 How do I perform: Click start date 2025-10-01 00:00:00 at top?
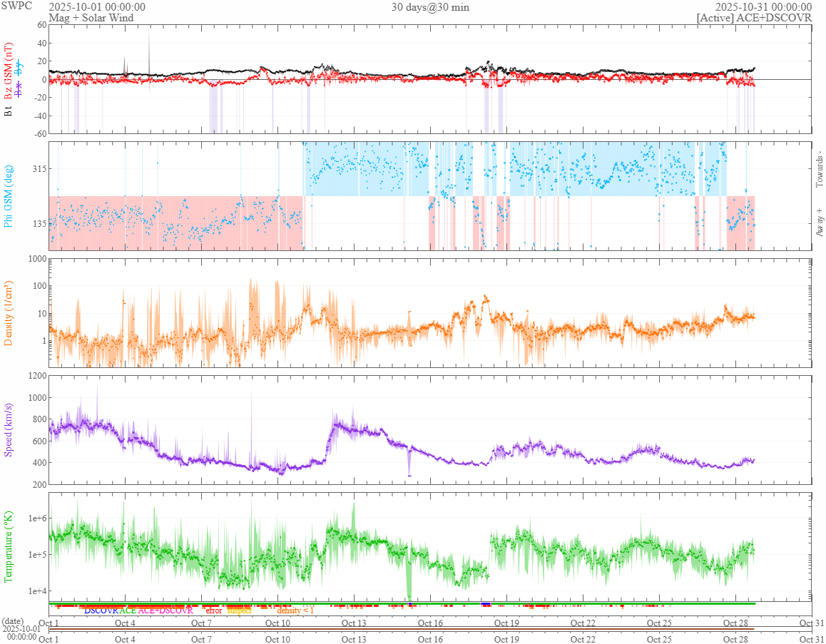click(97, 7)
